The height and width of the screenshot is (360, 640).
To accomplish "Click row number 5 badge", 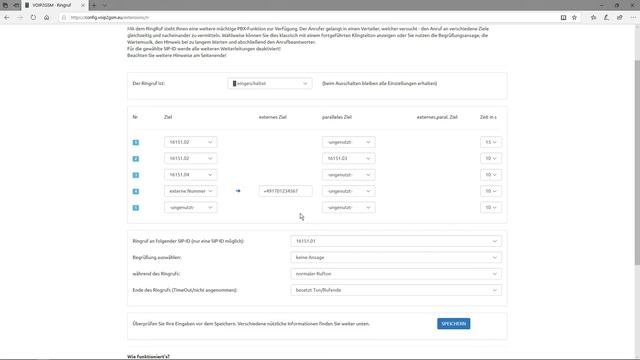I will [136, 208].
